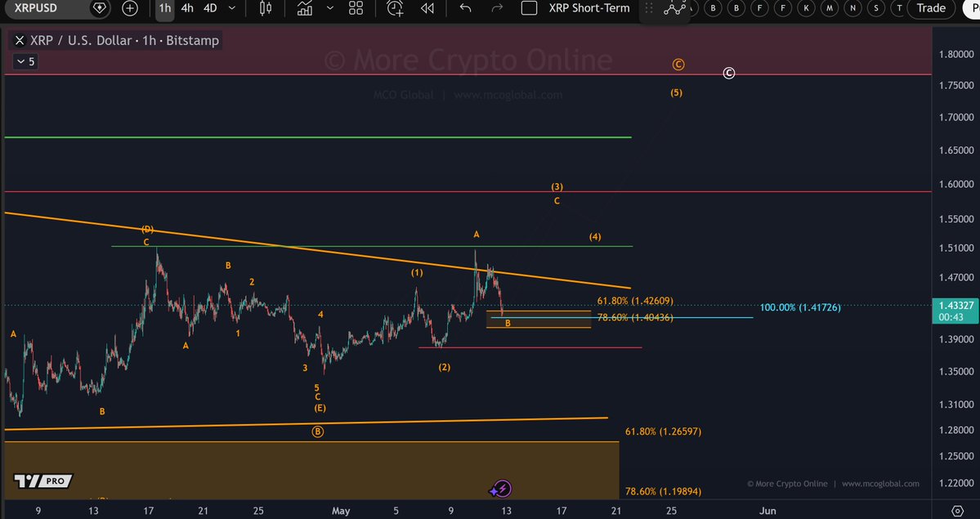Select the orange circled B wave label
This screenshot has height=519, width=980.
click(x=317, y=432)
